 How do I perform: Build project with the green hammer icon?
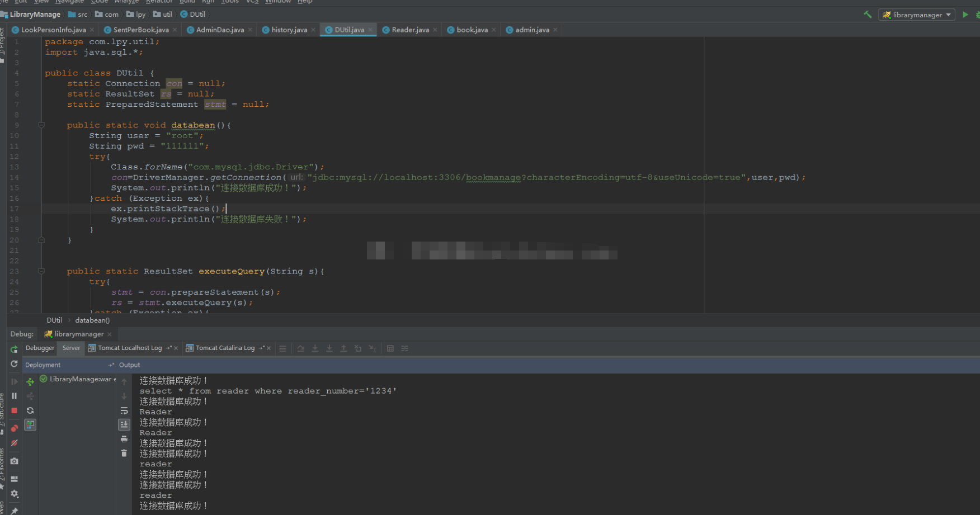click(x=868, y=15)
